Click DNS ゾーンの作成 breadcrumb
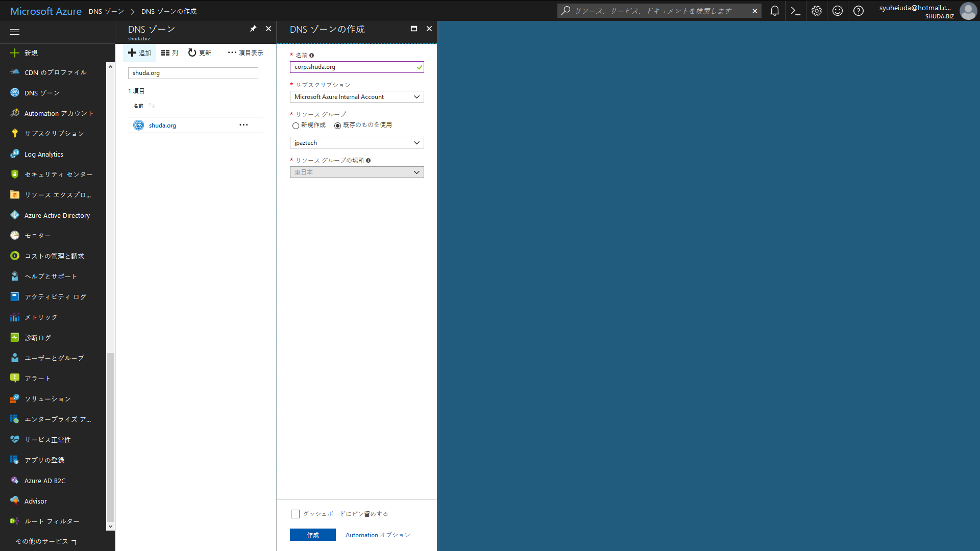Screen dimensions: 980x551 point(169,11)
